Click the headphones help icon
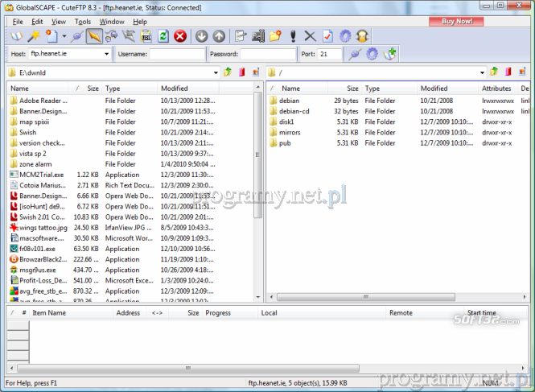This screenshot has width=535, height=392. (363, 36)
